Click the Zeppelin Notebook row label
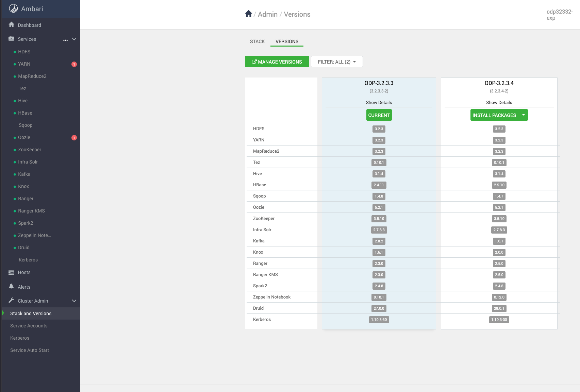 point(272,297)
